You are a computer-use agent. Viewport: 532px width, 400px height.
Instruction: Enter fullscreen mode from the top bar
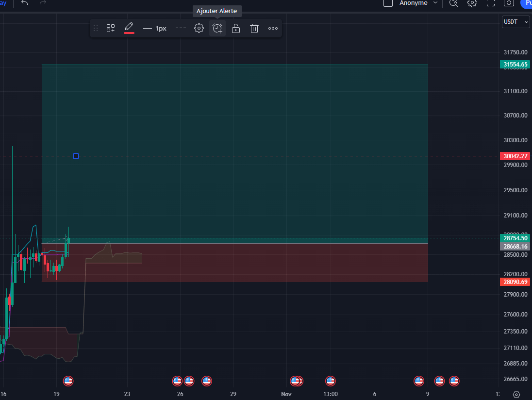[x=490, y=3]
